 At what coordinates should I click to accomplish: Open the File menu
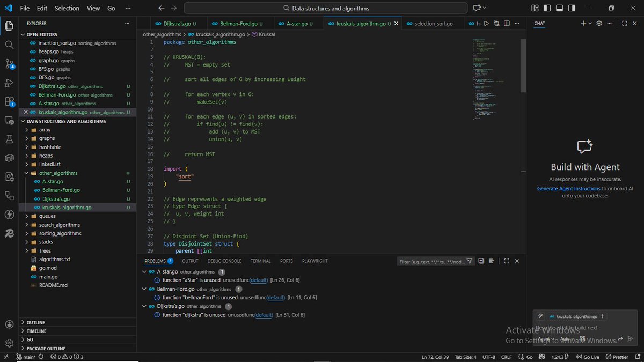tap(25, 8)
